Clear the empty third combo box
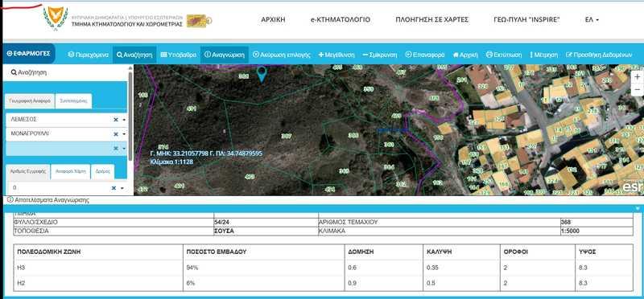The width and height of the screenshot is (644, 299). [115, 148]
